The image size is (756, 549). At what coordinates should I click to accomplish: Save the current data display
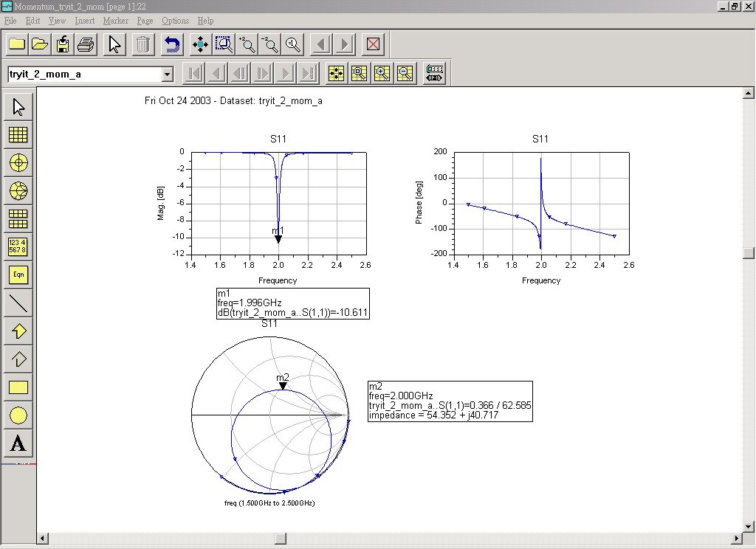[63, 44]
